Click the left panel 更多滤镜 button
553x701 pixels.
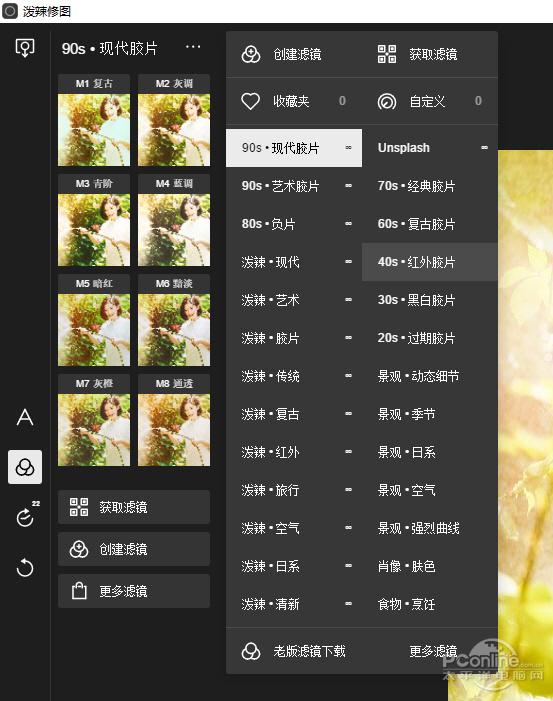tap(134, 591)
